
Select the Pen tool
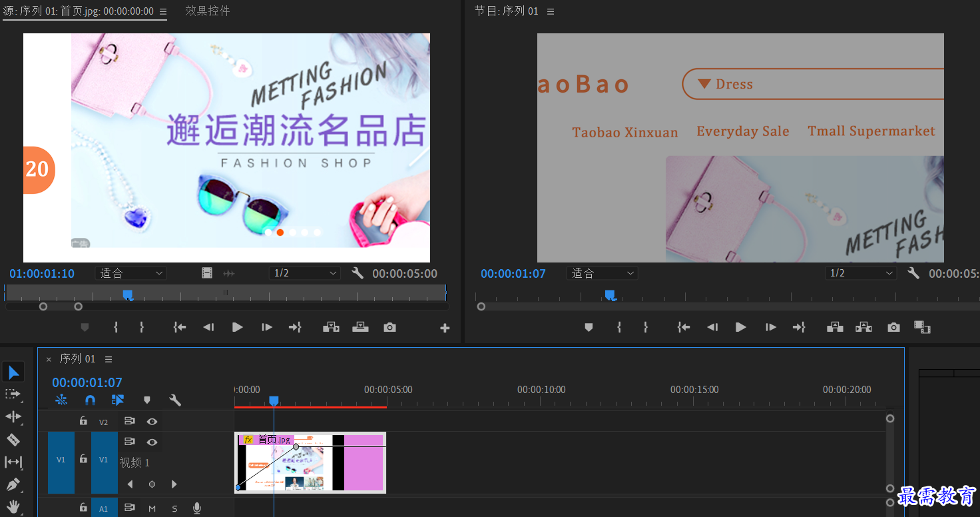pyautogui.click(x=13, y=485)
